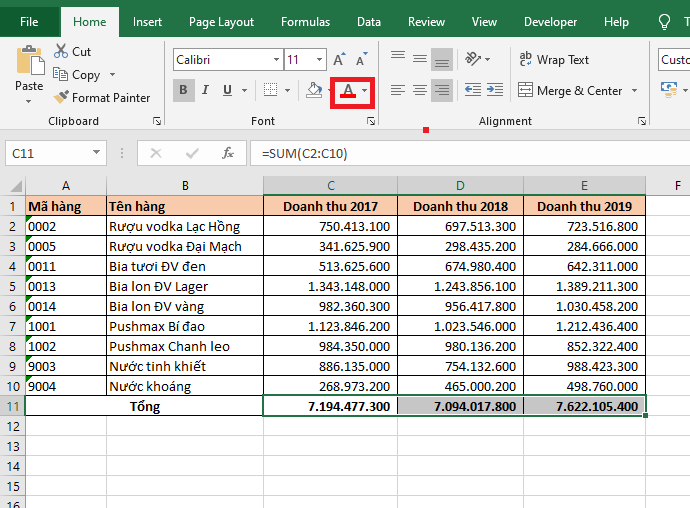Click the Paste clipboard icon
This screenshot has width=690, height=508.
click(29, 60)
